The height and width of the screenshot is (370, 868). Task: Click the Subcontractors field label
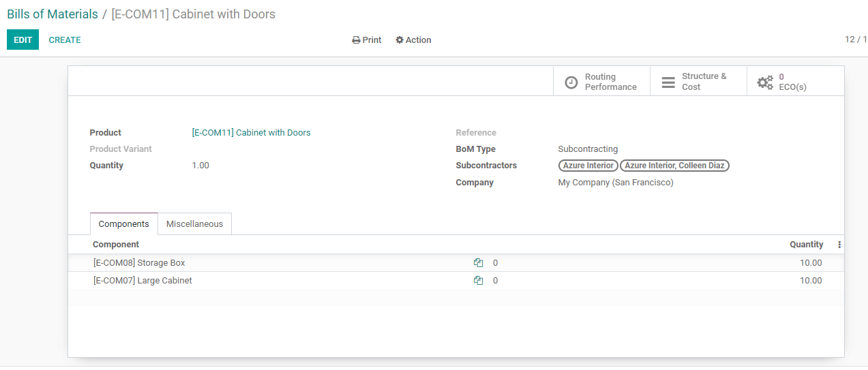[x=486, y=166]
